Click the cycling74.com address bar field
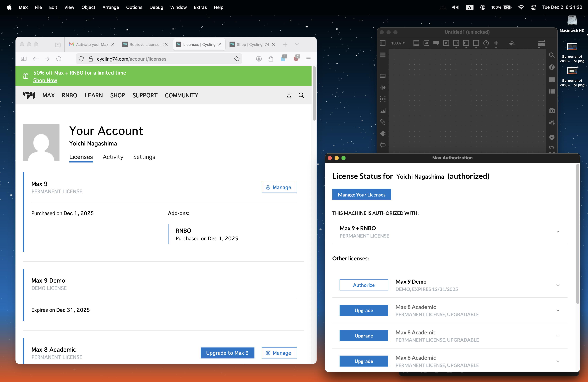 [x=158, y=59]
